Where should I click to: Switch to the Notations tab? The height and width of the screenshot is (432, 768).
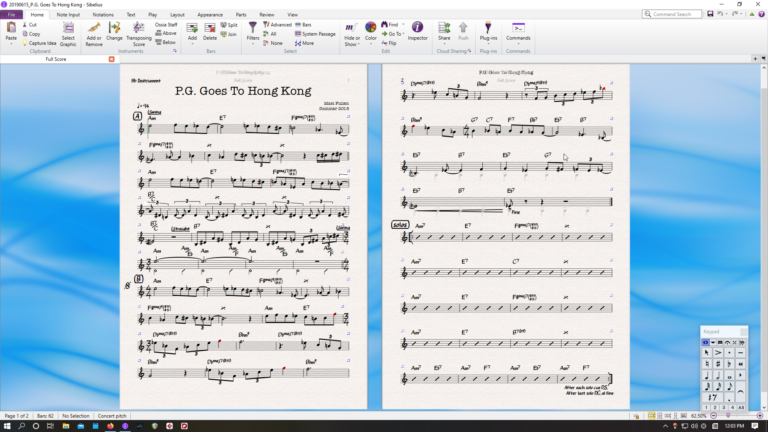[103, 15]
